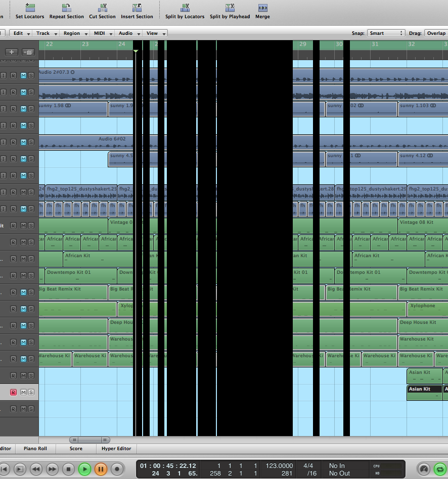
Task: Stop playback with the Stop button
Action: coord(68,469)
